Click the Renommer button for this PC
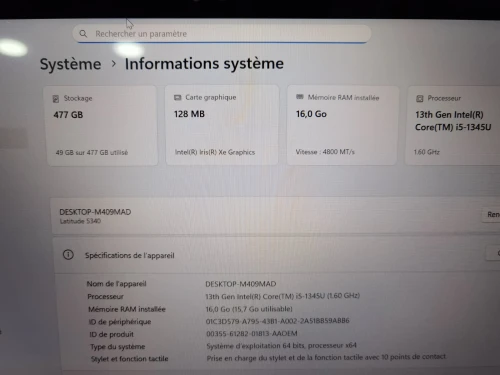This screenshot has height=375, width=500. pyautogui.click(x=492, y=214)
